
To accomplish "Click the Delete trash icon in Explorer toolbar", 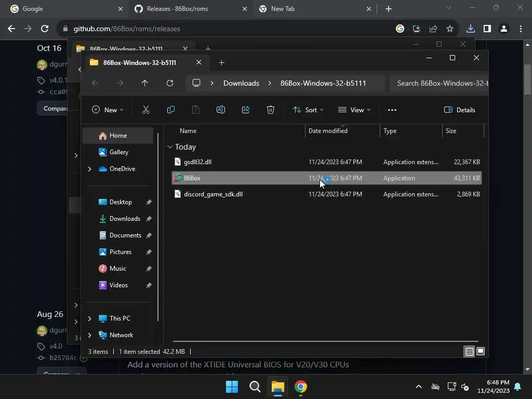I will pyautogui.click(x=270, y=110).
